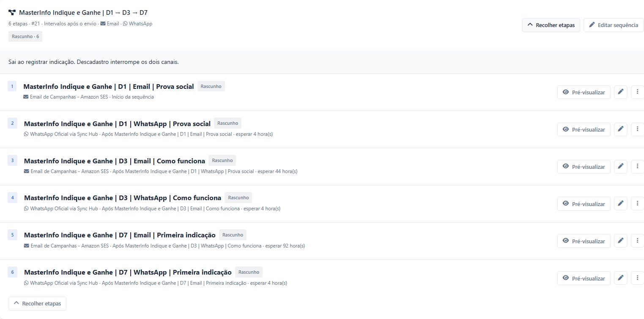Click the sequence summary line '6 etapas · #21'

coord(80,24)
